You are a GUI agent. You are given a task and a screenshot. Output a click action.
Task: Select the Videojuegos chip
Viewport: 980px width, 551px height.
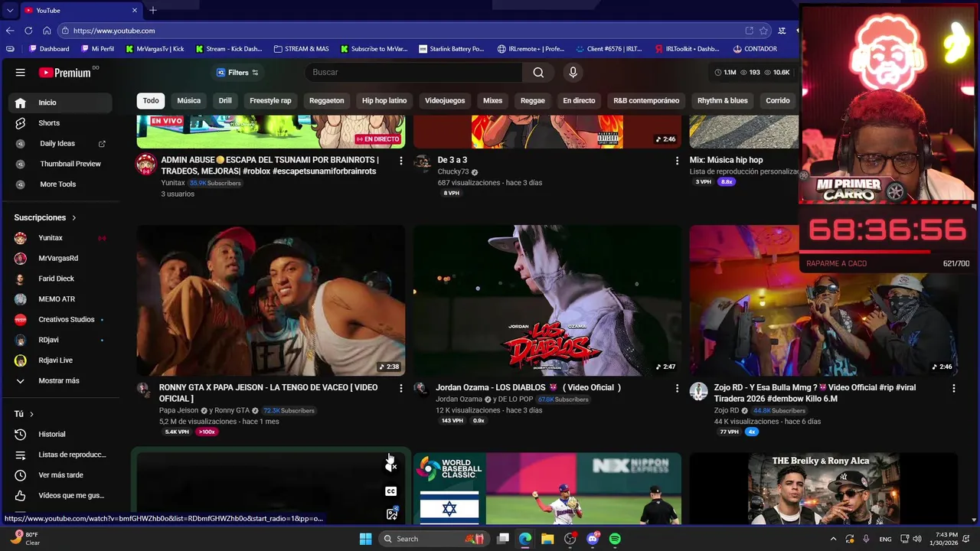coord(445,100)
